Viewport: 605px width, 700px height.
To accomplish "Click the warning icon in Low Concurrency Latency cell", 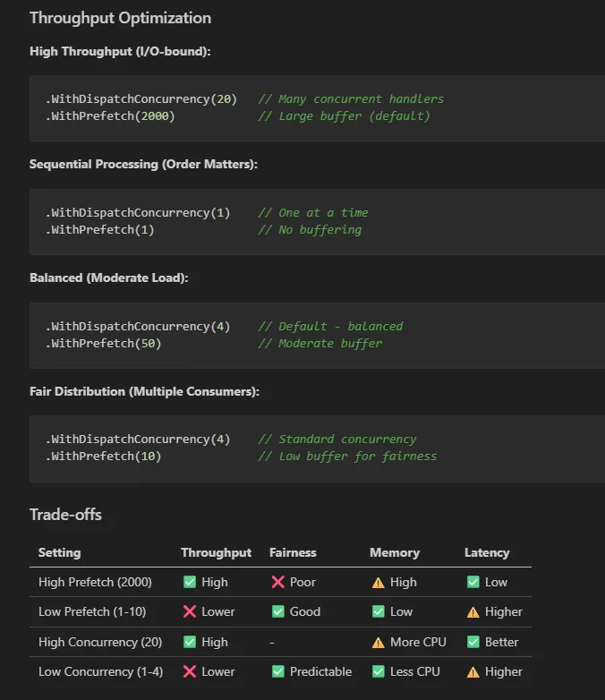I will 473,671.
